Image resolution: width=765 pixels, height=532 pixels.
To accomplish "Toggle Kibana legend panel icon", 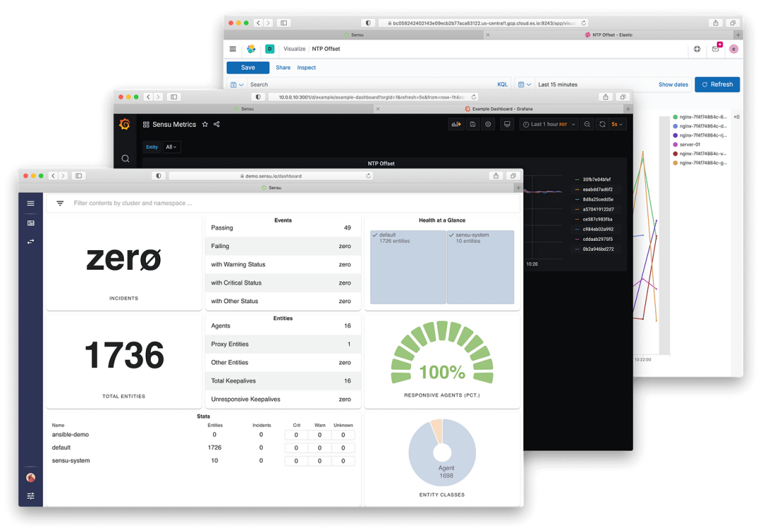I will point(737,117).
